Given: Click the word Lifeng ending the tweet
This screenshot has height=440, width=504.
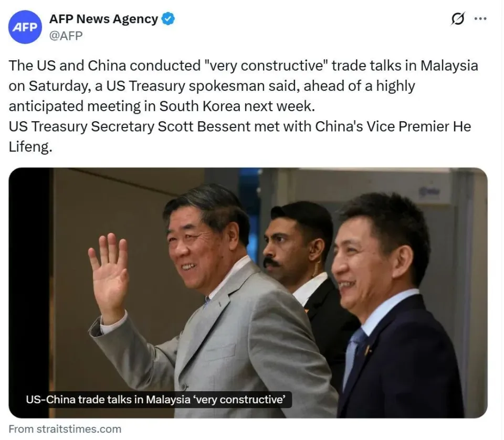Looking at the screenshot, I should point(29,147).
